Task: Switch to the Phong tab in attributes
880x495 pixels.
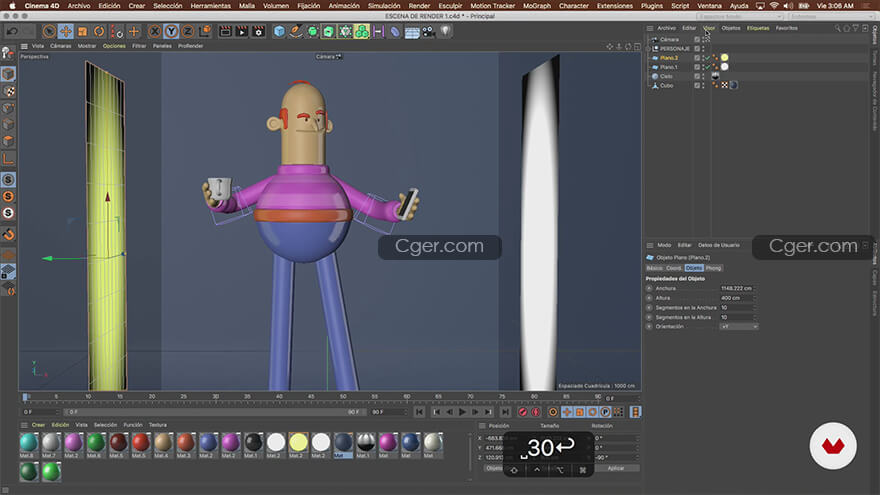Action: point(713,268)
